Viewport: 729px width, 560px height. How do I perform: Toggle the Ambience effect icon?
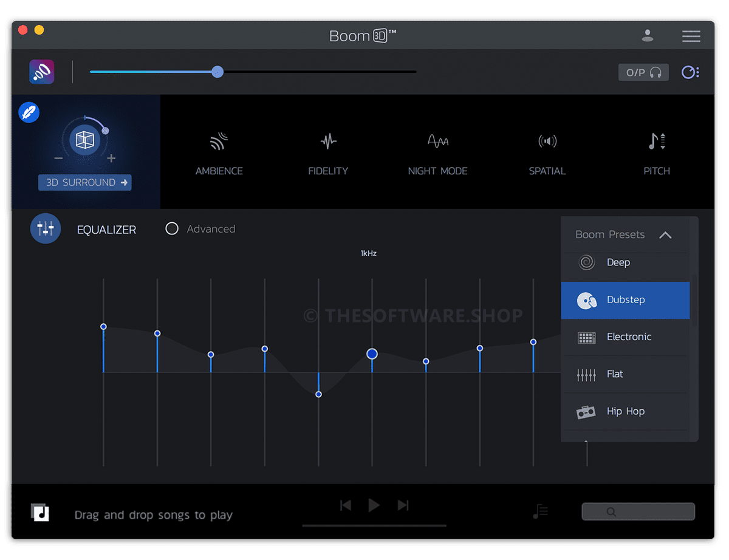219,142
